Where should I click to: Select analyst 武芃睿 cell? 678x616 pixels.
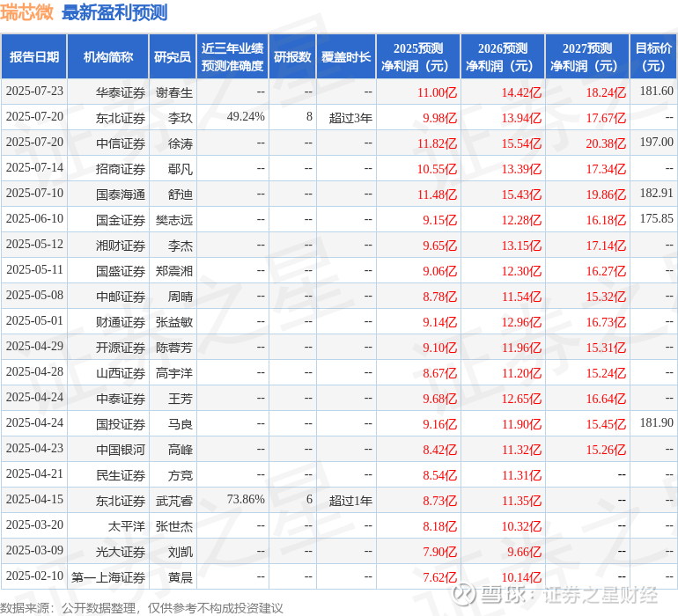click(173, 501)
